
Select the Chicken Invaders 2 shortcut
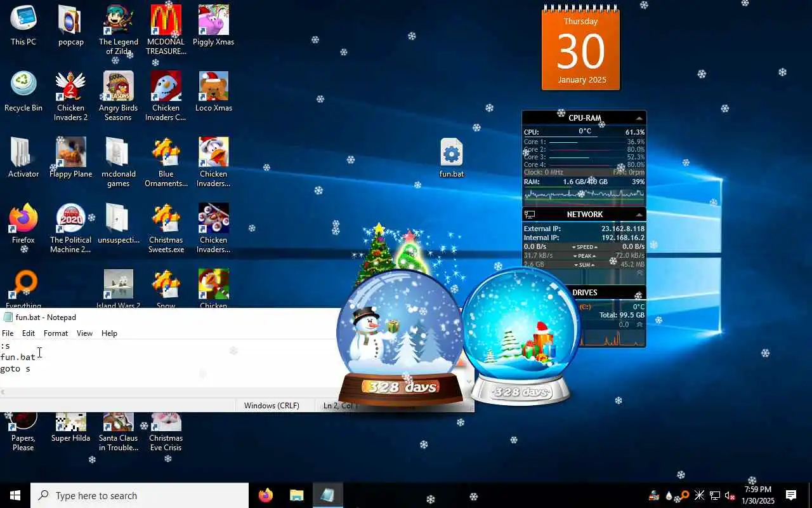[x=71, y=96]
